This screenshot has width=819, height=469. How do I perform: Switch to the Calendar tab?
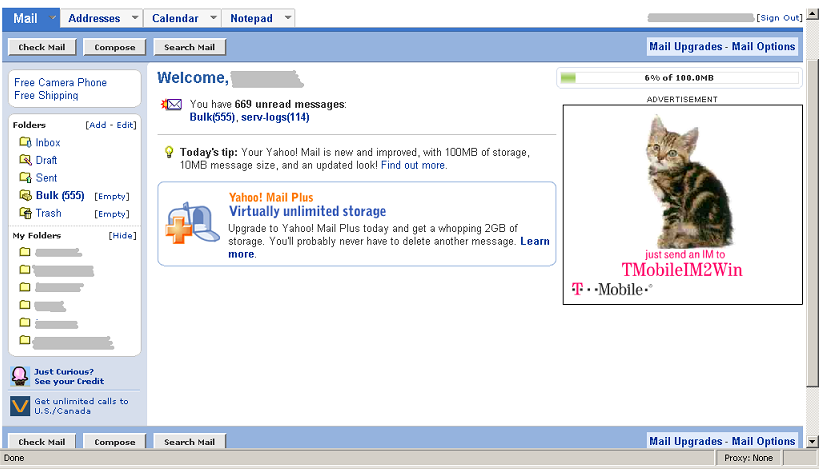point(175,18)
